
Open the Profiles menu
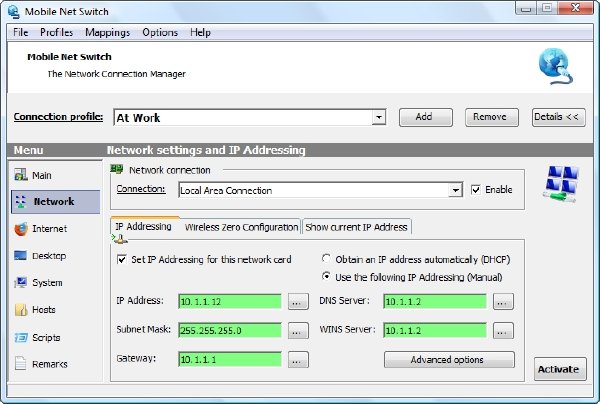(x=56, y=33)
